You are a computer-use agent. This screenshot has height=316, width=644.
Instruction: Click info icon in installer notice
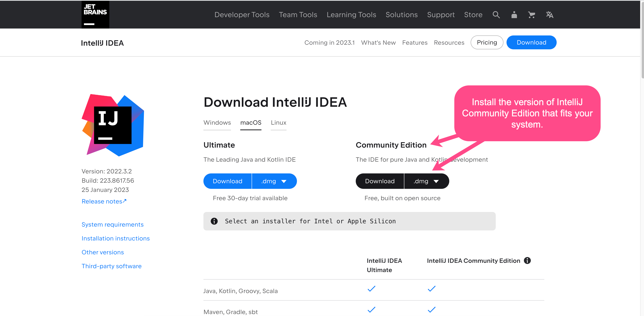(214, 221)
